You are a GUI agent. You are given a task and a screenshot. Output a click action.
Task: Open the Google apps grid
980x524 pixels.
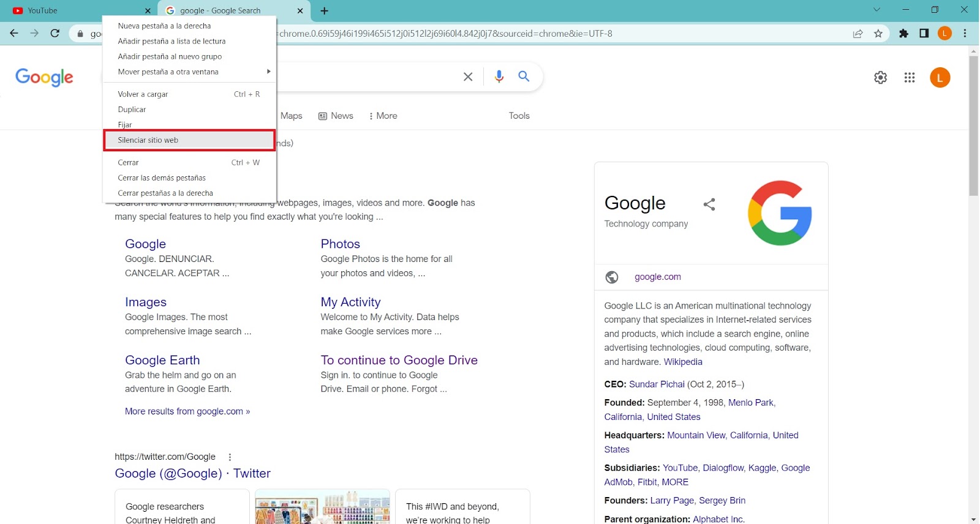(910, 78)
